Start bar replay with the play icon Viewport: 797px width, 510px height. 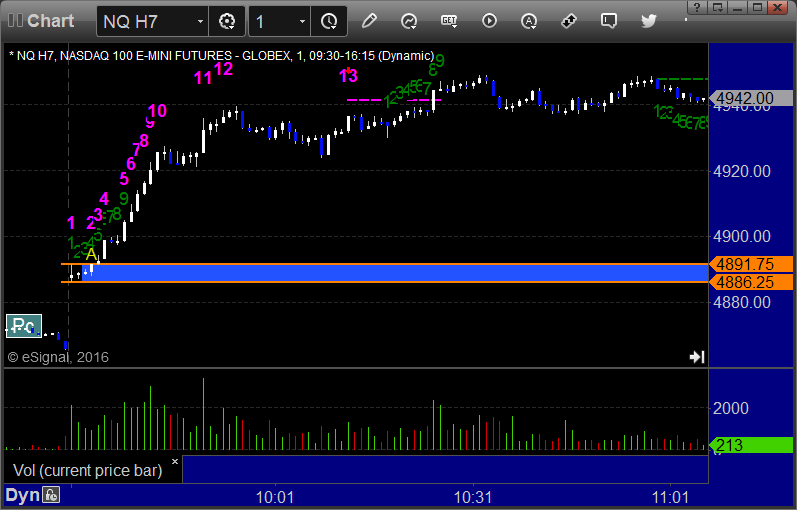pos(489,21)
